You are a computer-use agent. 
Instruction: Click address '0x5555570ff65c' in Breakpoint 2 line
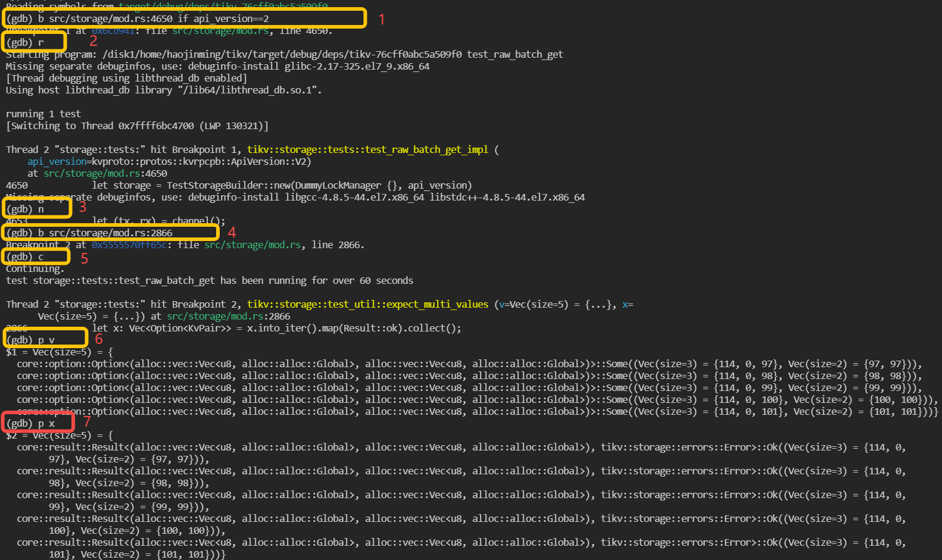point(129,245)
